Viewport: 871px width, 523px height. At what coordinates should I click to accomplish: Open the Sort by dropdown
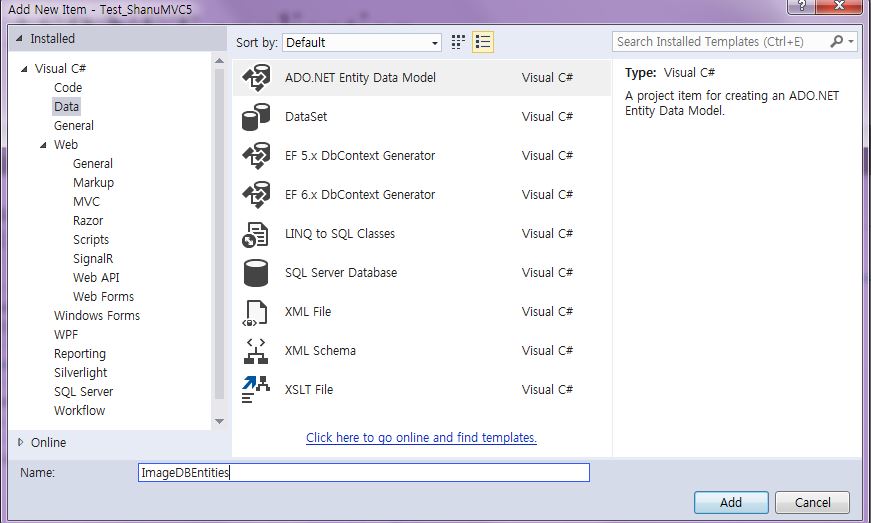tap(362, 43)
